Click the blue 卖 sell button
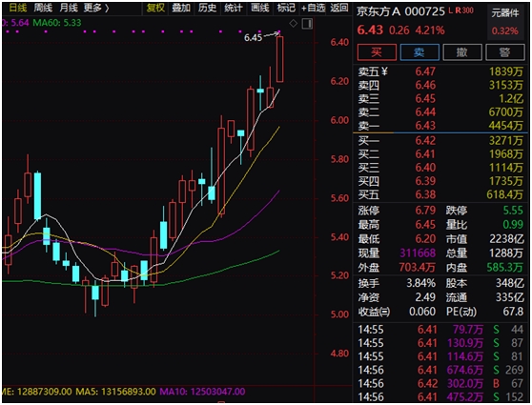 (x=419, y=52)
